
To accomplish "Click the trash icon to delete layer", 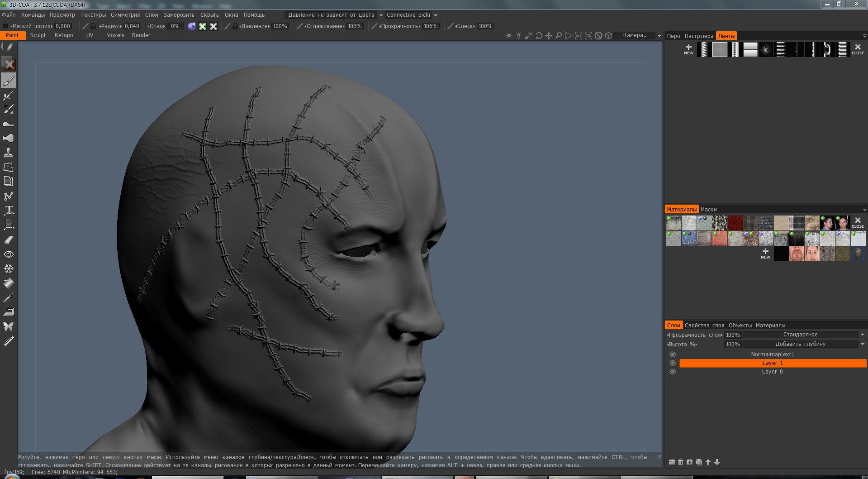I will point(680,462).
